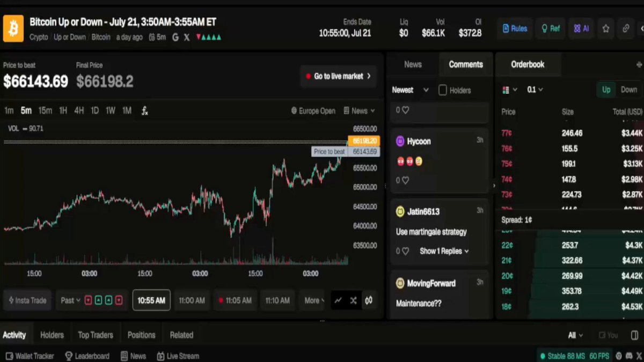The width and height of the screenshot is (644, 362).
Task: Like Jatin6613's comment with the heart
Action: click(405, 251)
